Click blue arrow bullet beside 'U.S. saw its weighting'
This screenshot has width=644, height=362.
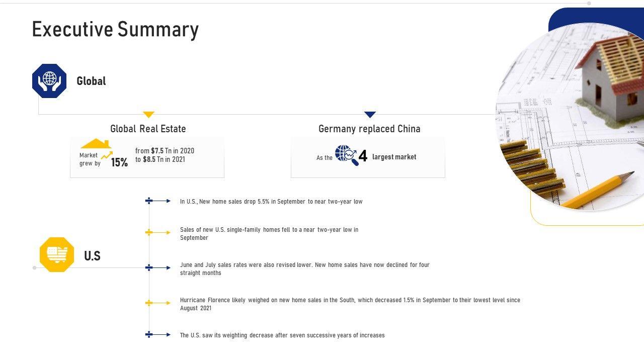click(x=158, y=335)
